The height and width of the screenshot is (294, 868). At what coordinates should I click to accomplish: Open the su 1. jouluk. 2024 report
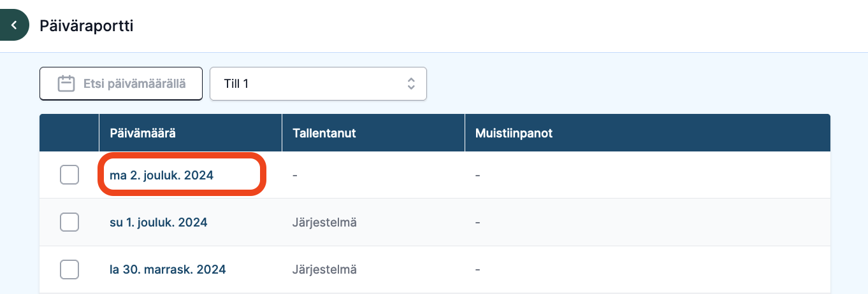point(159,223)
